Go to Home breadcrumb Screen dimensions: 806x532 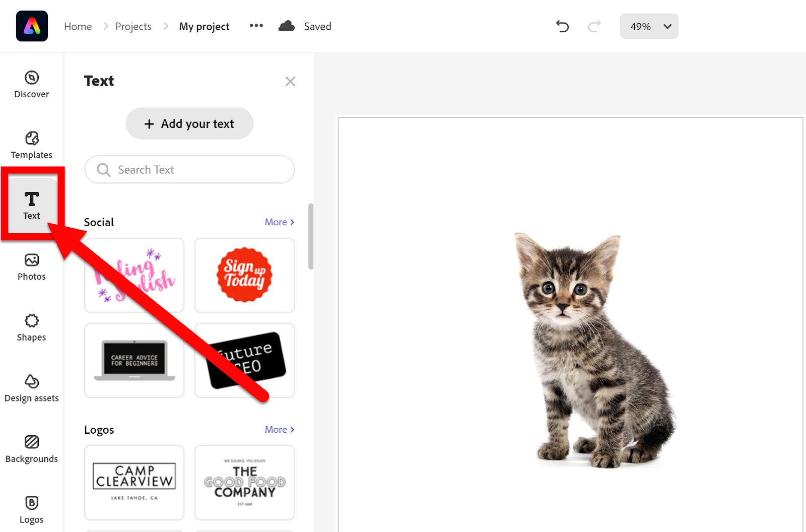(x=78, y=26)
